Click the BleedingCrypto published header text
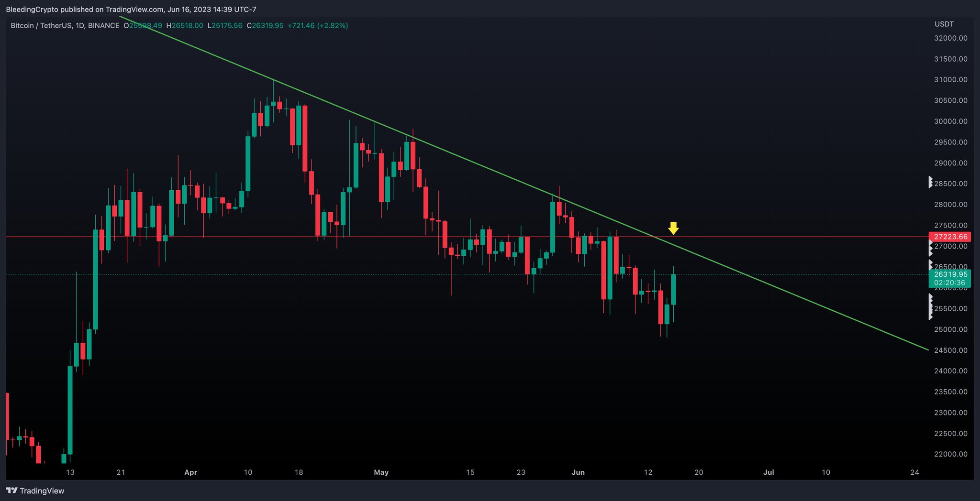 coord(131,9)
